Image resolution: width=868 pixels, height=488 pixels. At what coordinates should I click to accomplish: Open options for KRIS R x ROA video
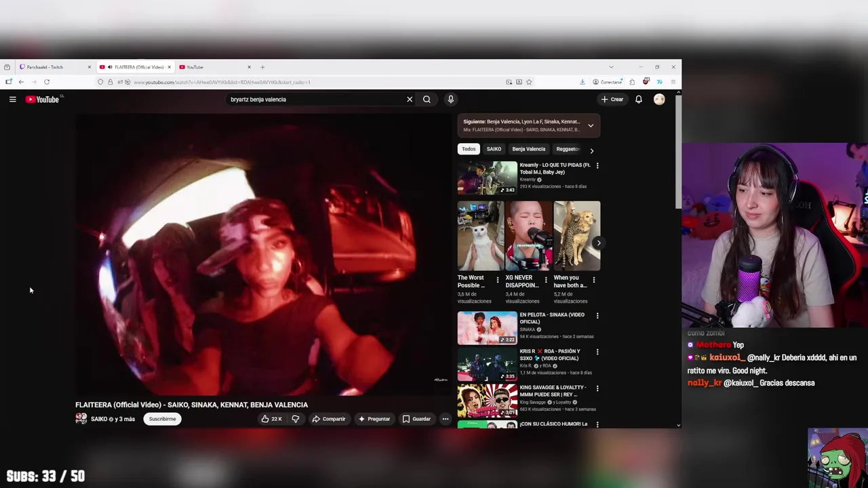pos(597,352)
